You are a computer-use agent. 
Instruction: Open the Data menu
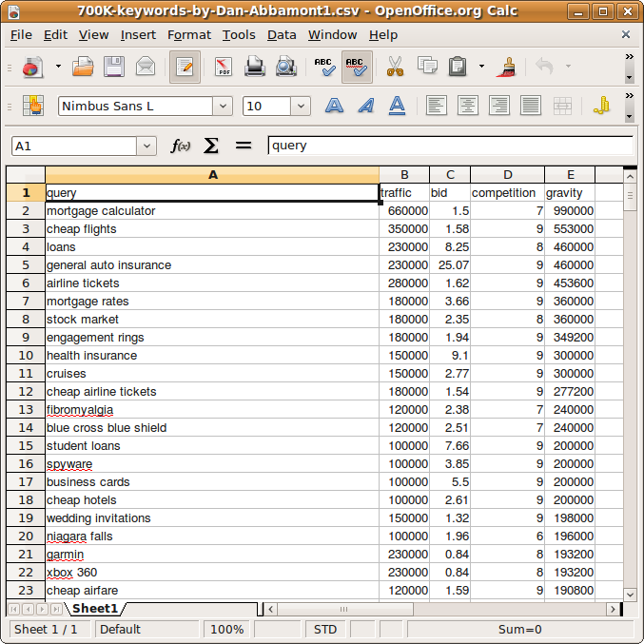tap(282, 35)
